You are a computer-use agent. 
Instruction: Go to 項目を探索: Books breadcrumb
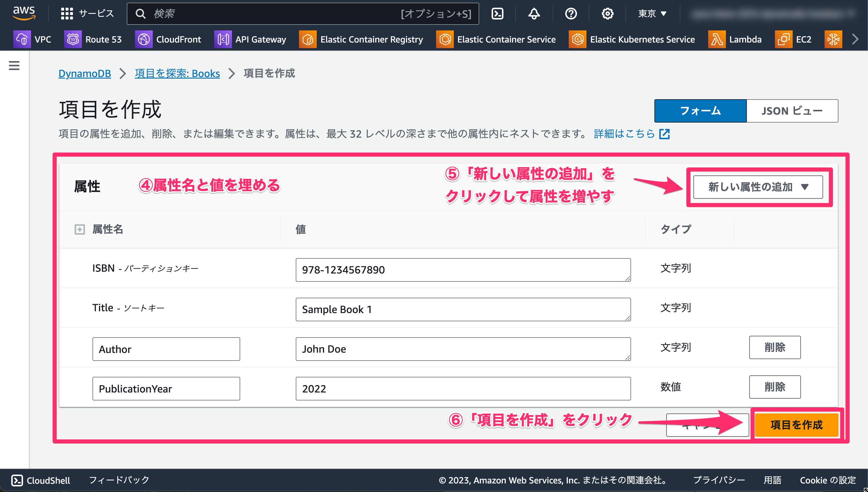coord(177,73)
